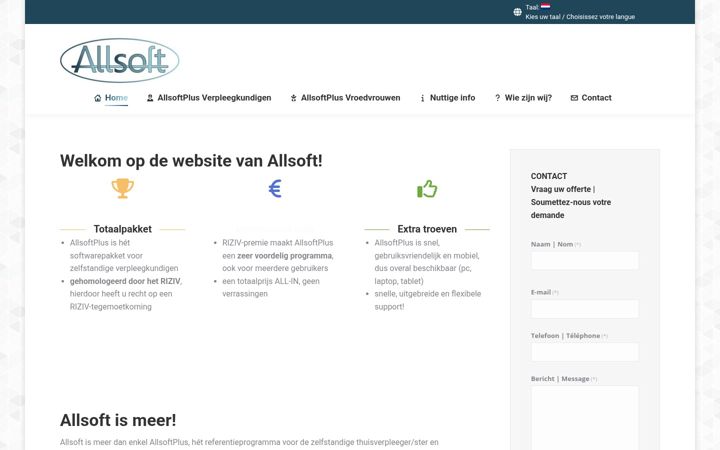Click the 'Taal:' label in top bar
This screenshot has width=720, height=450.
[532, 7]
